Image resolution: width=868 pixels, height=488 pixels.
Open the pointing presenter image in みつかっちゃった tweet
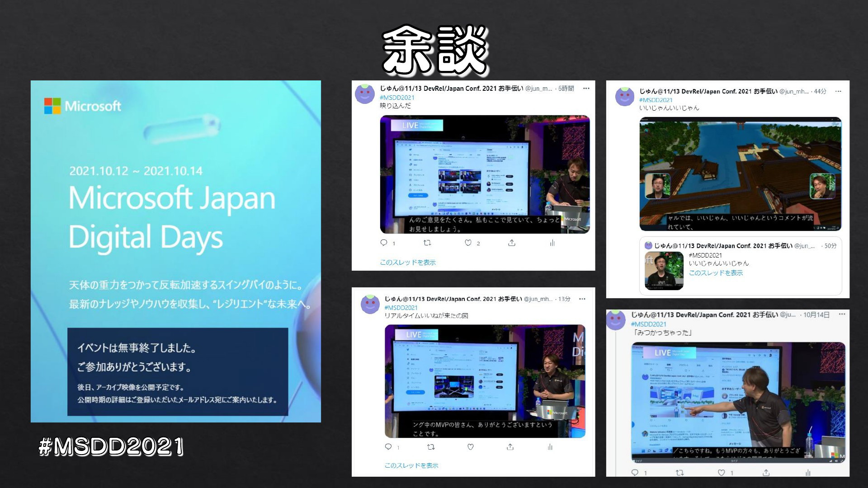[x=738, y=402]
